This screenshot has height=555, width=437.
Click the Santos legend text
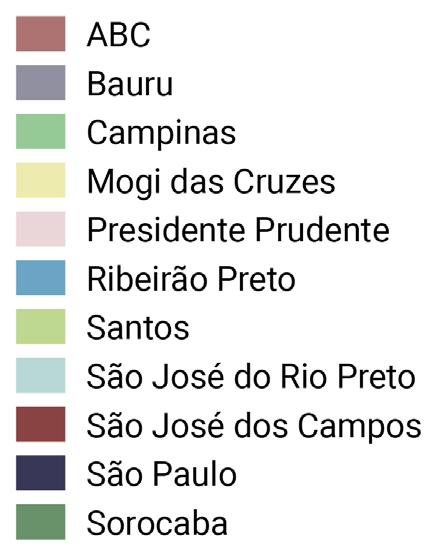tap(138, 328)
